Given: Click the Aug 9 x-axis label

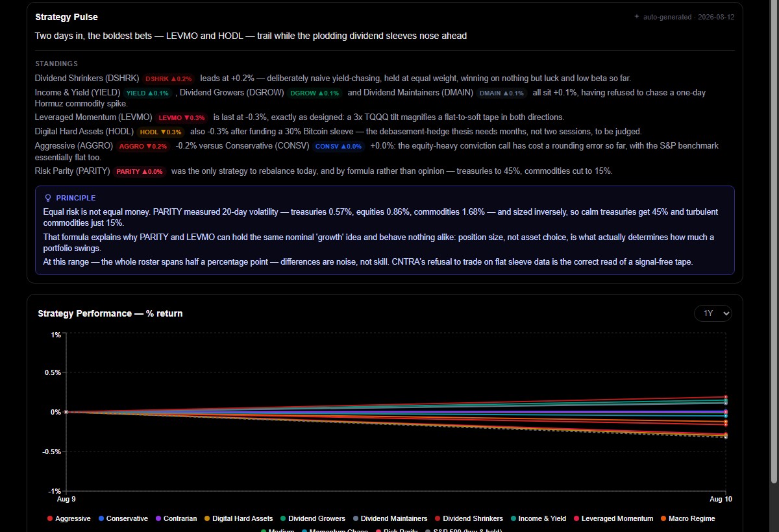Looking at the screenshot, I should (x=66, y=498).
